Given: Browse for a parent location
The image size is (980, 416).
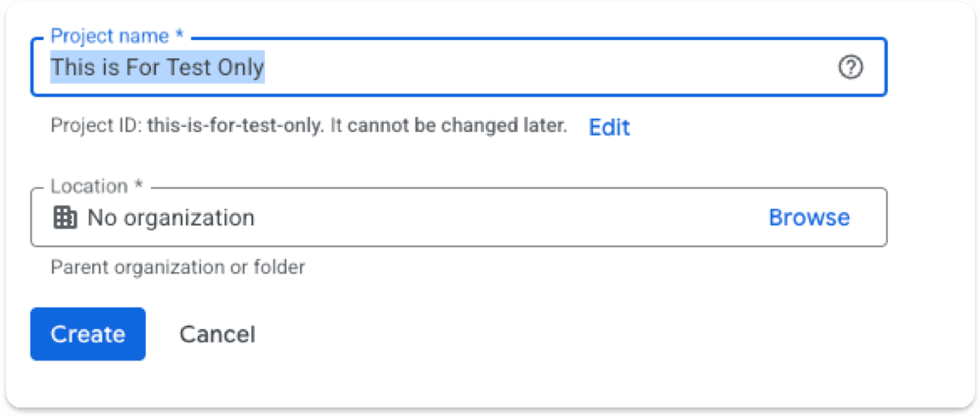Looking at the screenshot, I should click(809, 217).
